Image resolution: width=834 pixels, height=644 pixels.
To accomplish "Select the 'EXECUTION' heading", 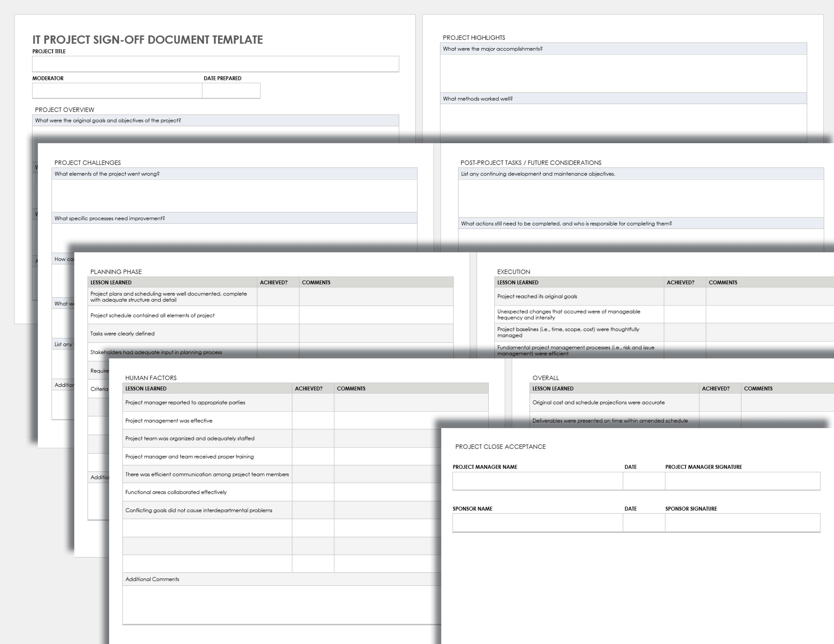I will [x=514, y=272].
